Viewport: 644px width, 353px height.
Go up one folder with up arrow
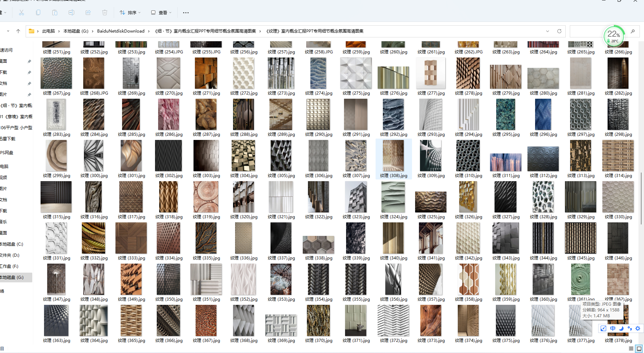point(18,31)
